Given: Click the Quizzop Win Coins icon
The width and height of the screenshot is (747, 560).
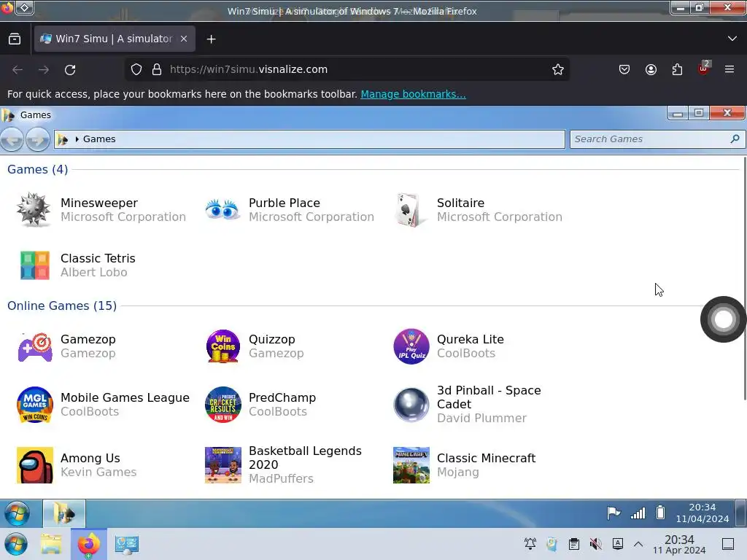Looking at the screenshot, I should [223, 346].
